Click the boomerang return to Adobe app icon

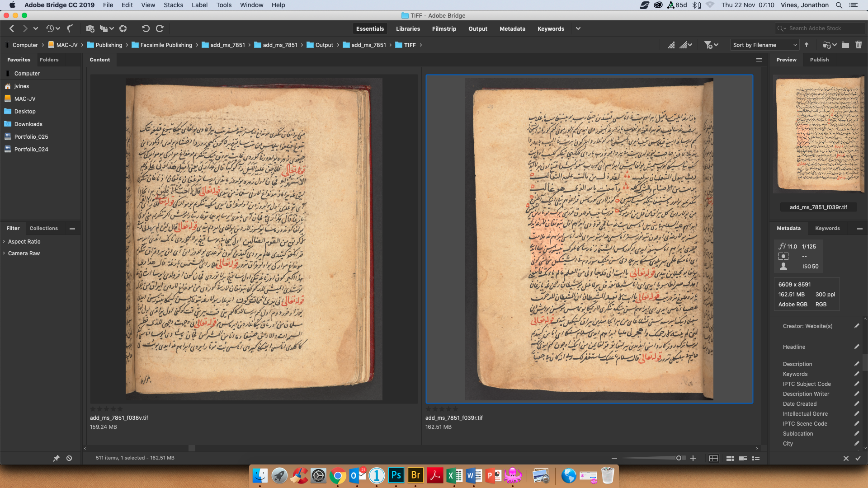pos(70,28)
